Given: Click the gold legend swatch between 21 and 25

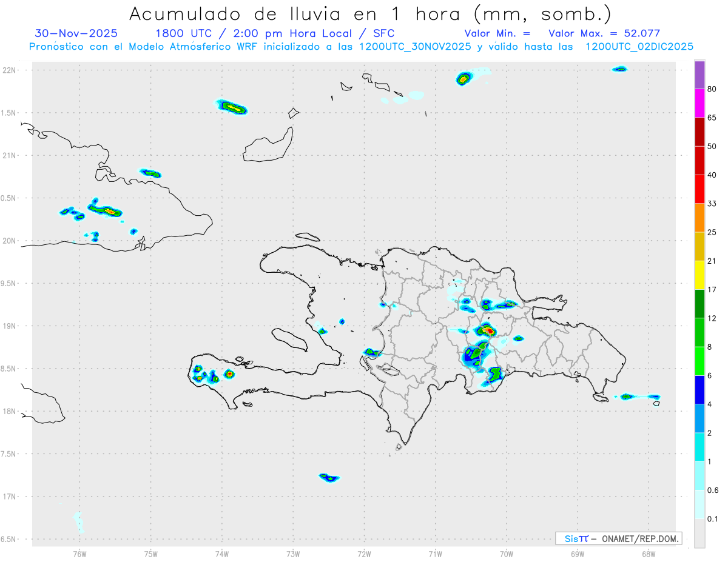Looking at the screenshot, I should pyautogui.click(x=699, y=246).
